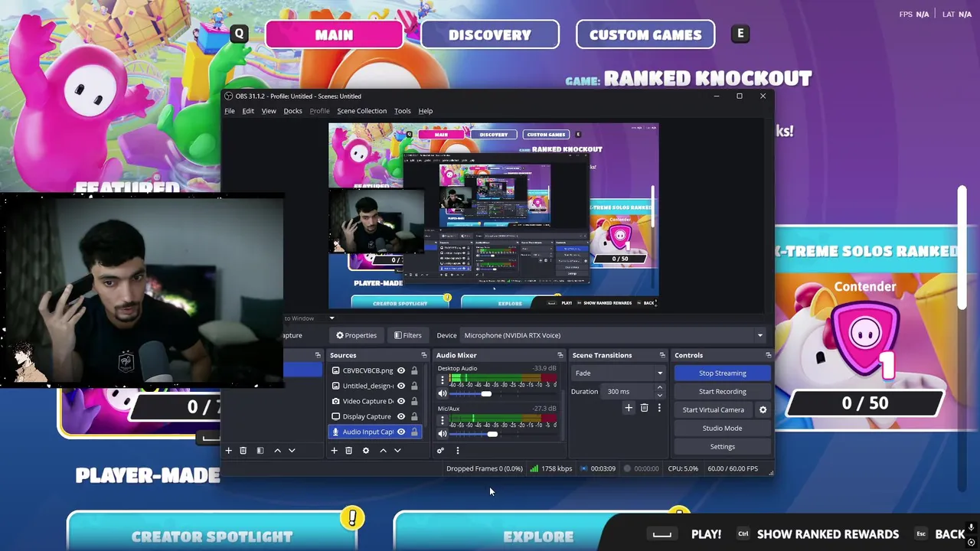Viewport: 980px width, 551px height.
Task: Open the Tools menu in OBS
Action: [402, 111]
